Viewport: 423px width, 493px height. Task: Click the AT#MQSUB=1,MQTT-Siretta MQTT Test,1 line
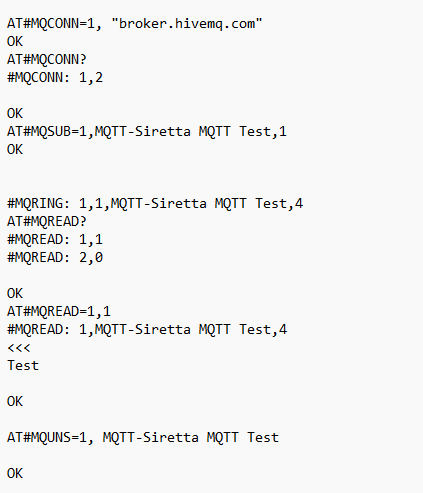tap(147, 132)
